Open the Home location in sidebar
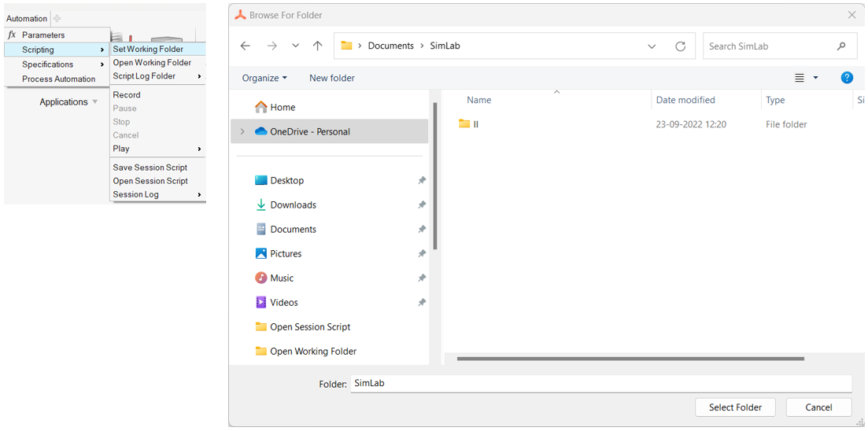The width and height of the screenshot is (868, 431). point(283,108)
